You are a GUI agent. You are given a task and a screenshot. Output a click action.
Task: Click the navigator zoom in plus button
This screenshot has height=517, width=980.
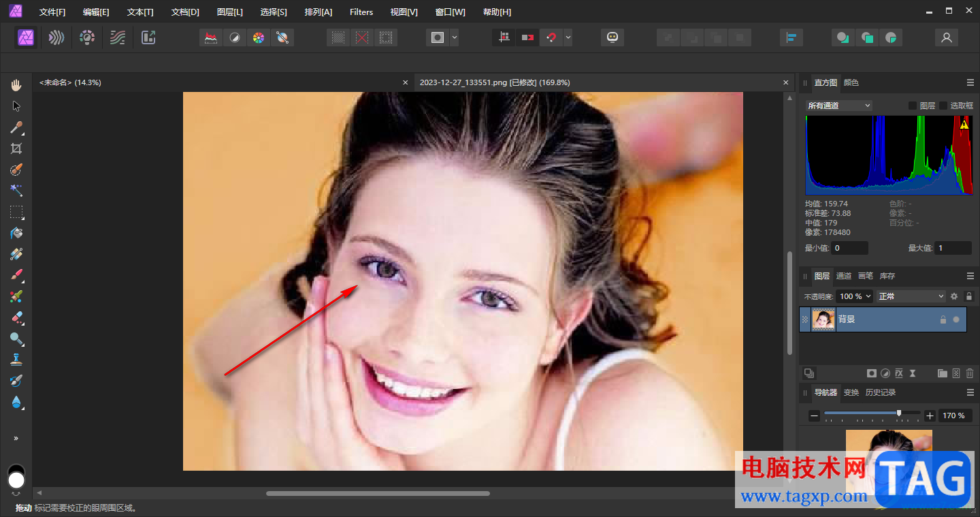pos(930,416)
